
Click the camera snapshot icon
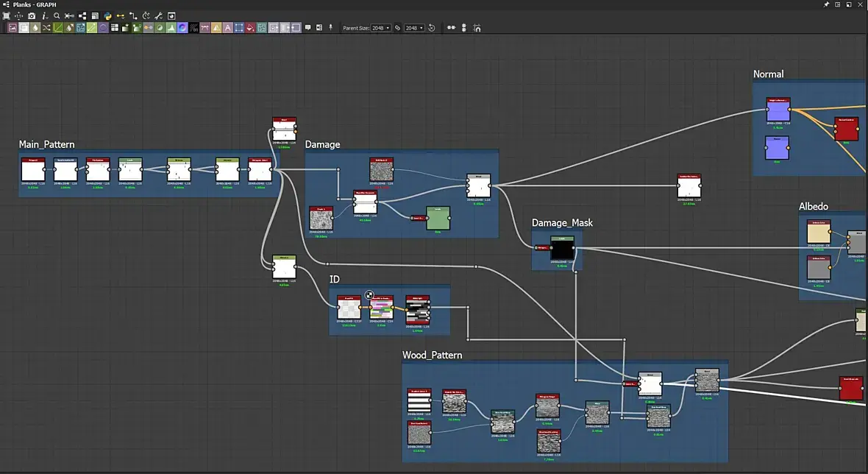(x=32, y=15)
